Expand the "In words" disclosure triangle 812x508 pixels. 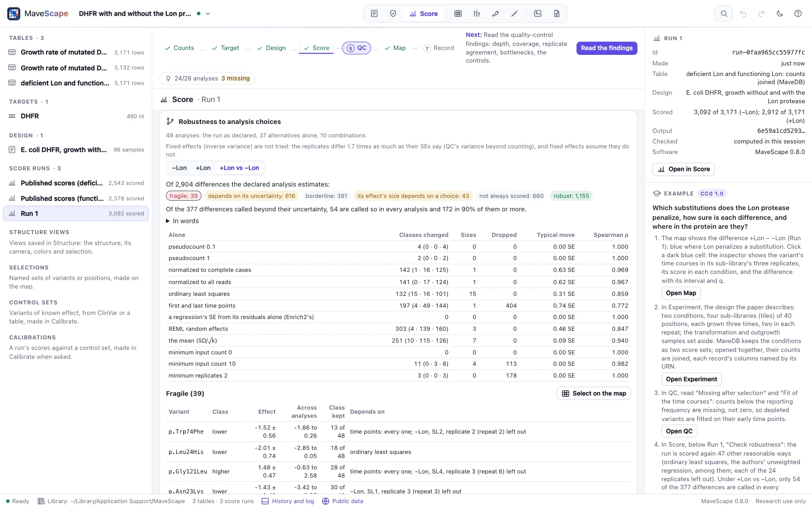(168, 221)
